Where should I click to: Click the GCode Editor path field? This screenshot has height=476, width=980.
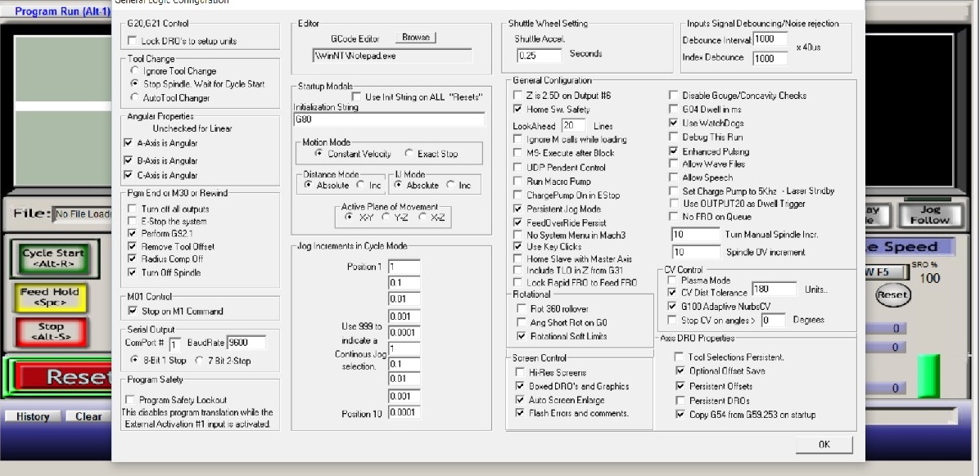392,56
